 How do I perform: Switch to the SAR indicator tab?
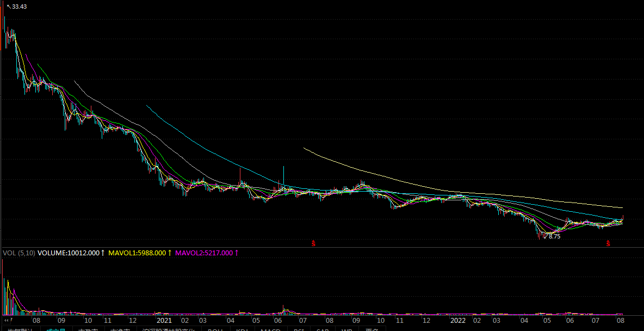point(323,329)
